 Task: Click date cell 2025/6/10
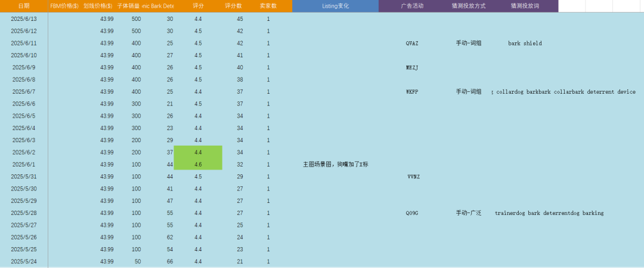pyautogui.click(x=24, y=55)
